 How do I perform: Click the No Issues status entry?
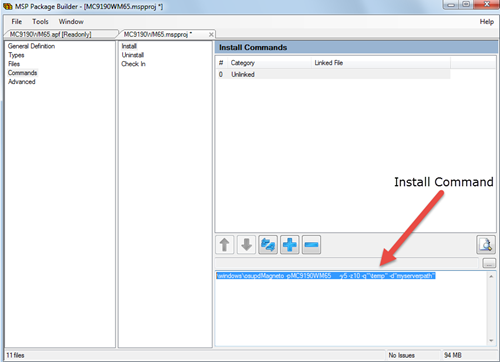pyautogui.click(x=401, y=355)
